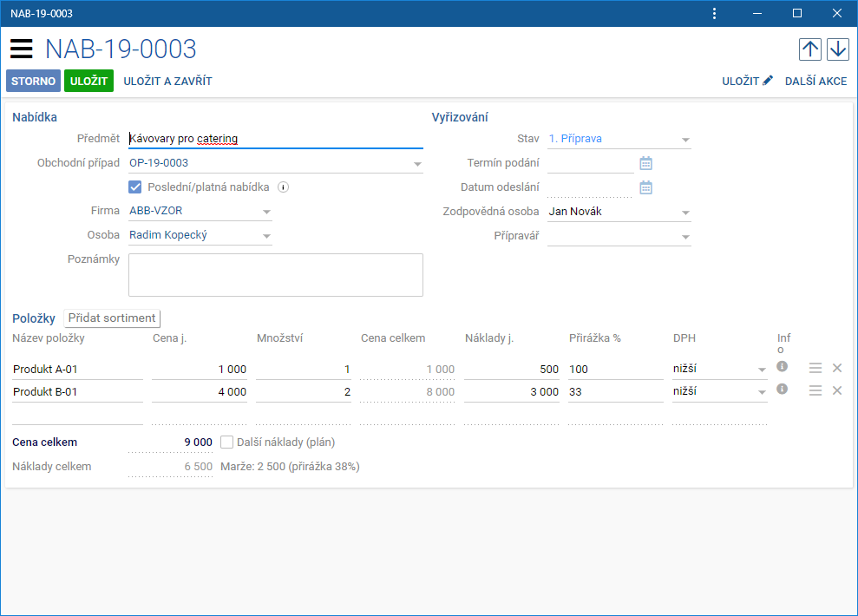
Task: Open the Firma dropdown
Action: 266,212
